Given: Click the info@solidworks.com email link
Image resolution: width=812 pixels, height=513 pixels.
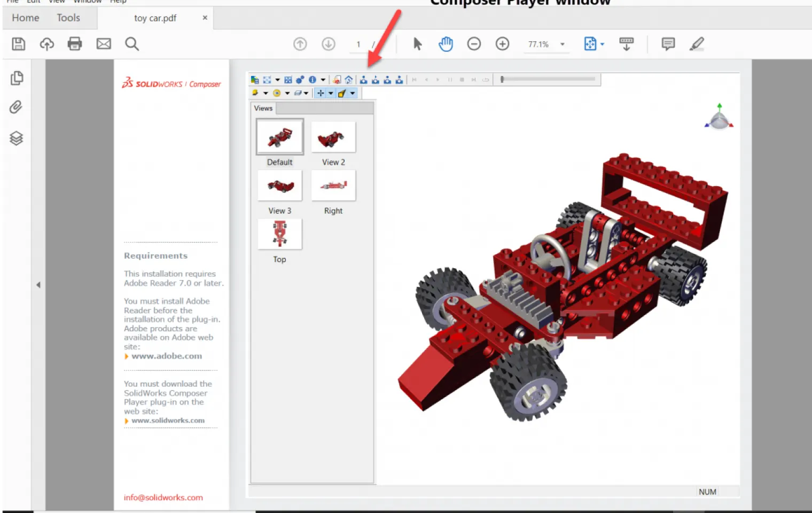Looking at the screenshot, I should 163,498.
